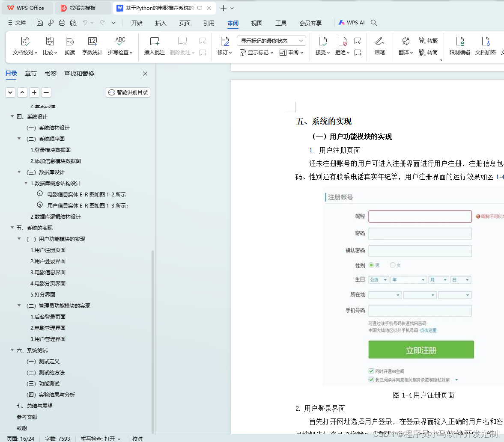Uncheck the privacy policy agreement checkbox
Image resolution: width=504 pixels, height=442 pixels.
click(370, 380)
